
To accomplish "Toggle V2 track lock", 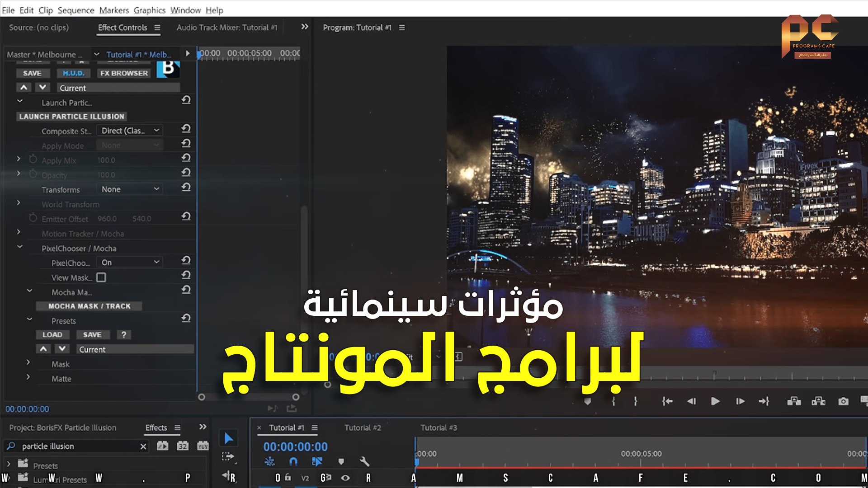I will [x=288, y=477].
